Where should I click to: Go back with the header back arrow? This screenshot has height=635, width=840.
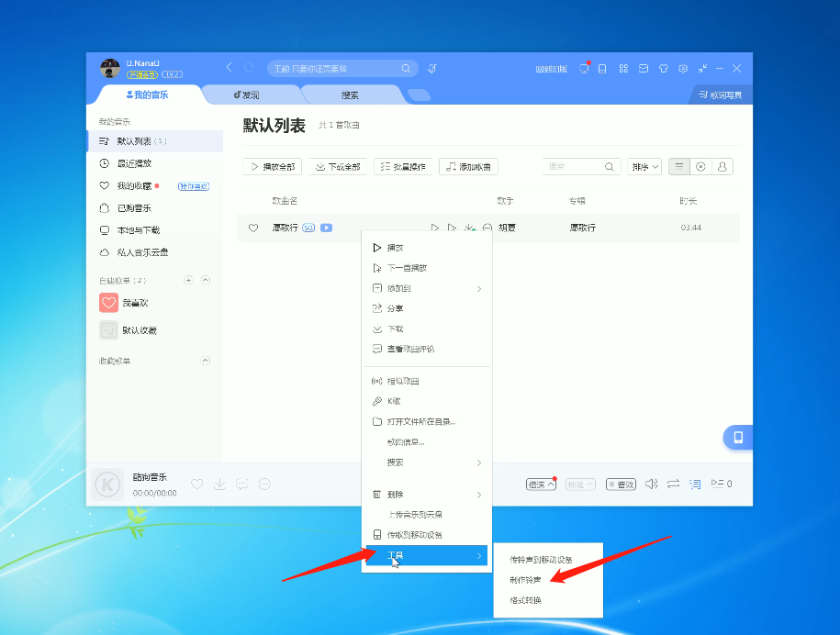coord(230,68)
